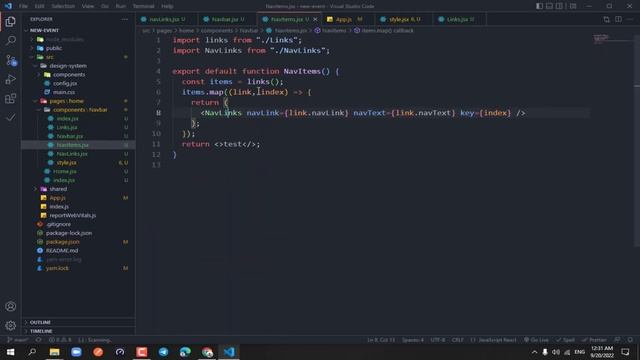Open the Terminal menu
The image size is (640, 360).
coord(144,6)
